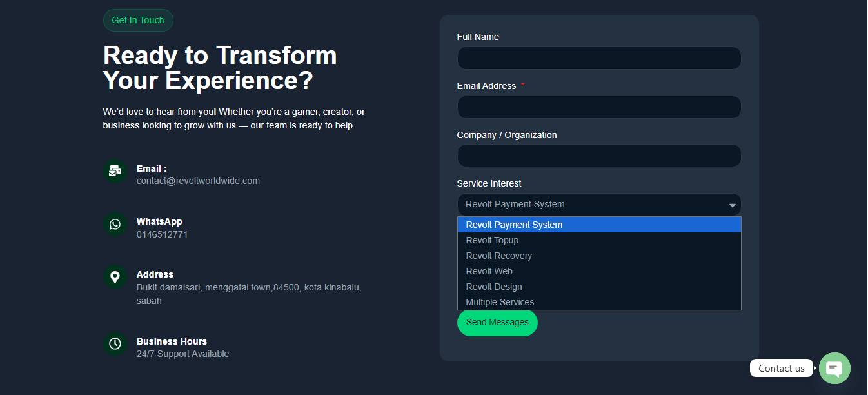868x395 pixels.
Task: Select Revolt Payment System option
Action: 599,225
